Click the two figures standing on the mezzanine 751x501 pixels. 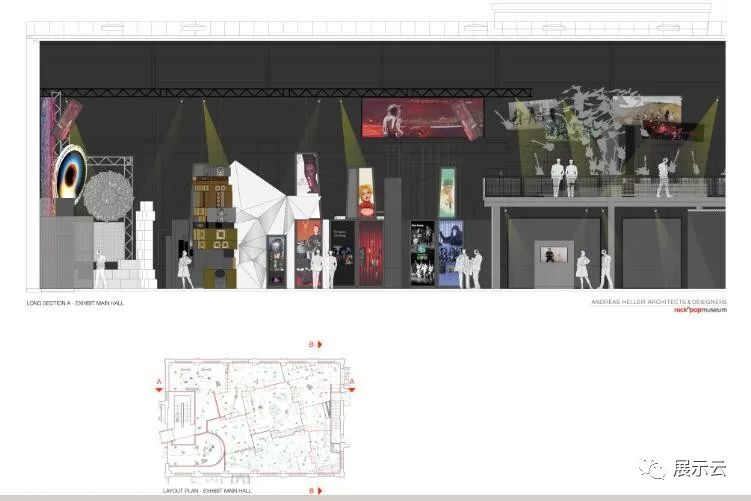pos(564,177)
